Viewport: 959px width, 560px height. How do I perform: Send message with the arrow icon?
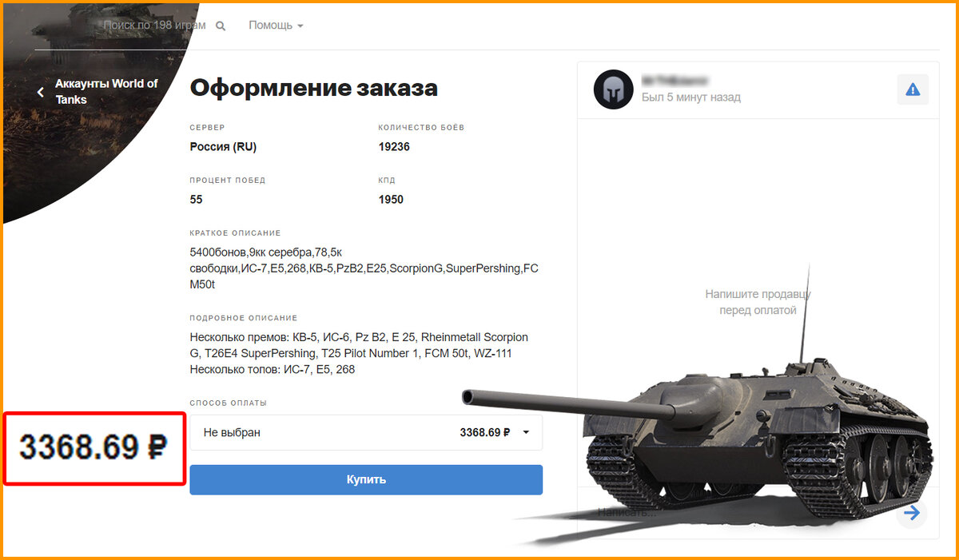pos(911,512)
